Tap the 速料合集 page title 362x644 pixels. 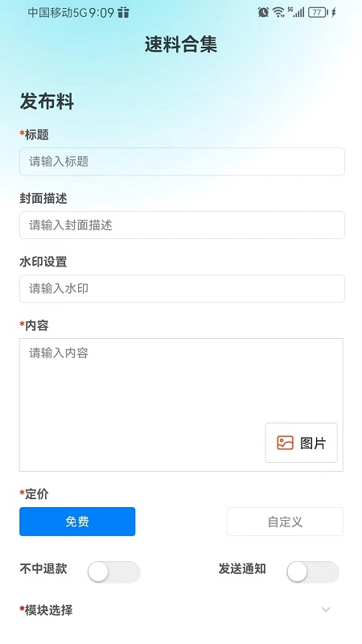[x=180, y=44]
